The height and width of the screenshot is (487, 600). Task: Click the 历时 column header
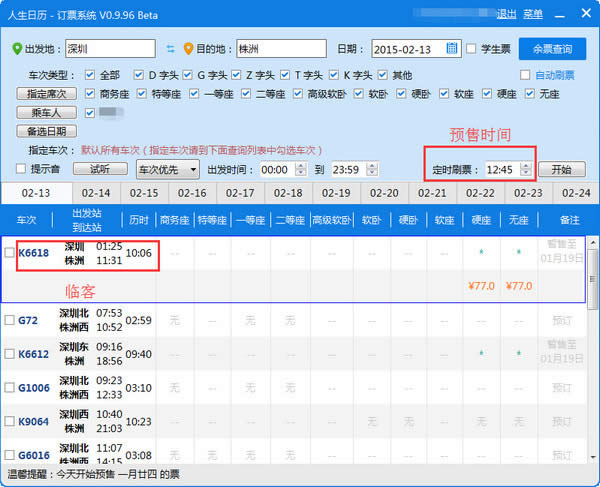(x=139, y=220)
